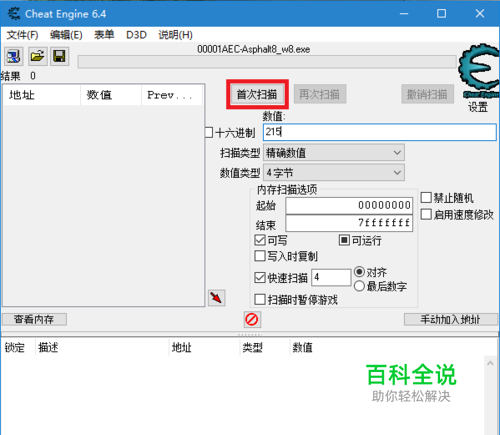Open the 扫描类型 scan type dropdown
The image size is (500, 435).
(334, 153)
